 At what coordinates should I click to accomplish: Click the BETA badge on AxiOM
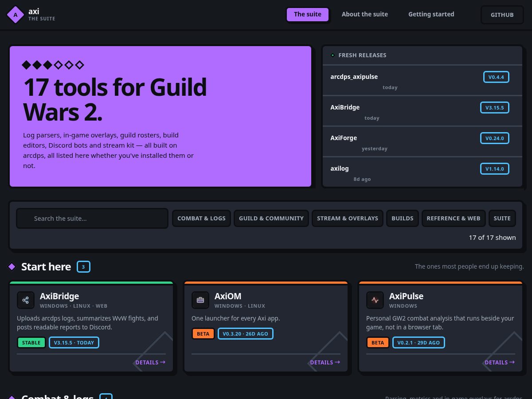click(203, 334)
